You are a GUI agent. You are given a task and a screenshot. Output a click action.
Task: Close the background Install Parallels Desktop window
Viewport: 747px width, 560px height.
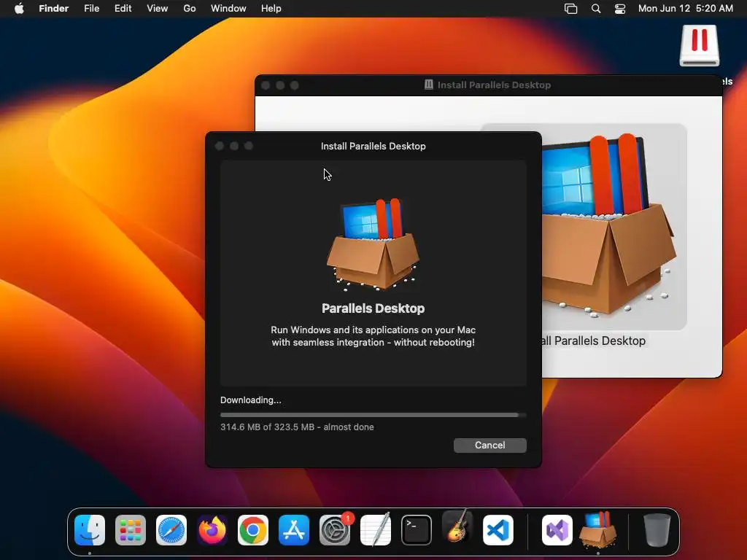click(x=266, y=85)
